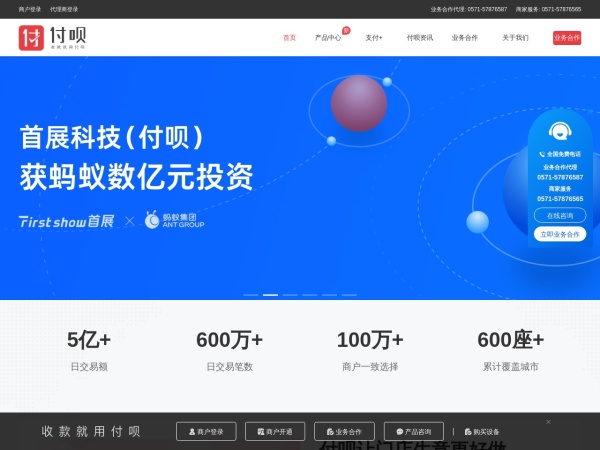This screenshot has height=450, width=600.
Task: Click the First show 首展 logo on banner
Action: point(67,221)
